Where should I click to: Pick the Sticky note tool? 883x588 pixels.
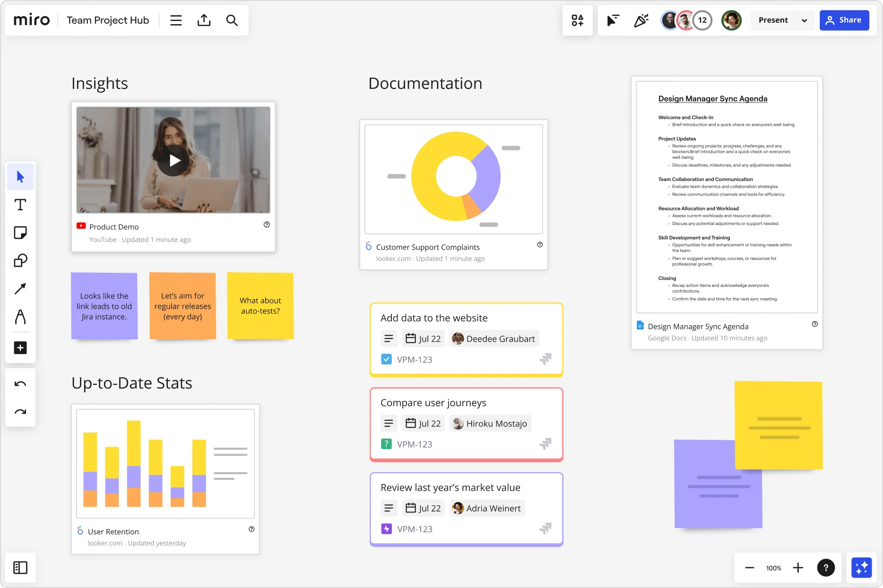click(20, 233)
